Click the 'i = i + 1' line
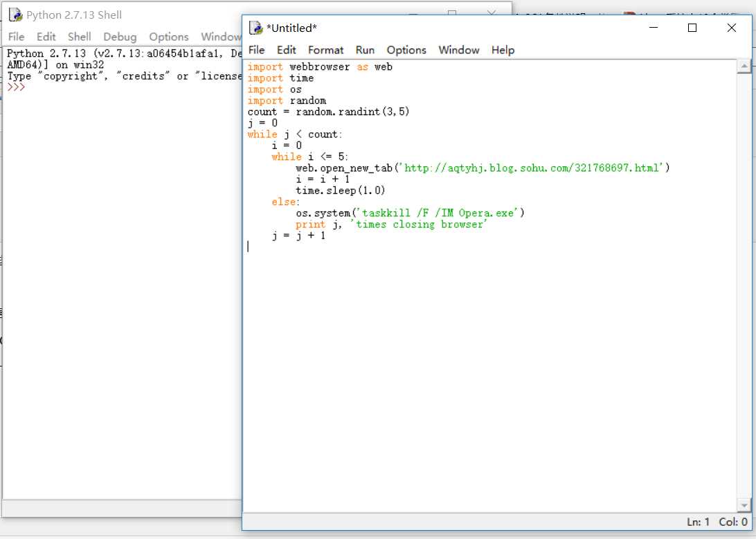This screenshot has height=539, width=756. 323,179
